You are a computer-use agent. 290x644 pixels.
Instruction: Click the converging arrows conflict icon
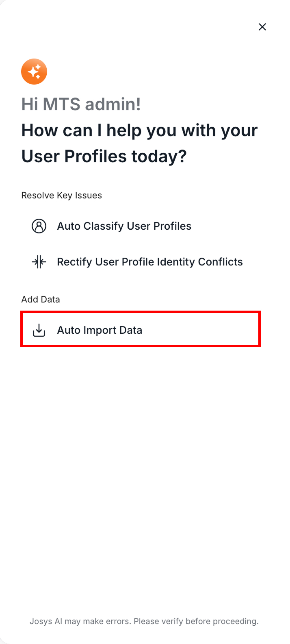[x=39, y=262]
